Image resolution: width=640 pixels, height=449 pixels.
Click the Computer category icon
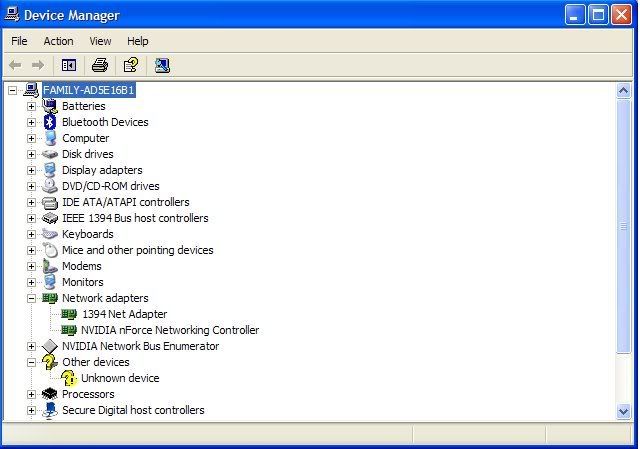50,138
